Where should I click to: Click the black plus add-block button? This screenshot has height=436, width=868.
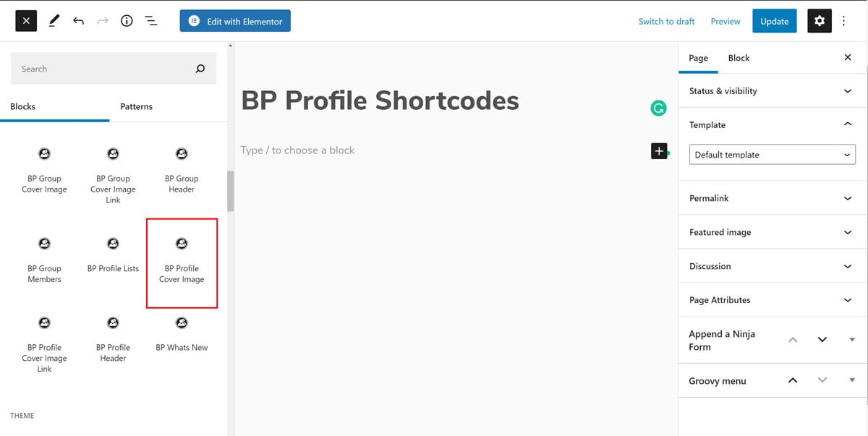659,150
